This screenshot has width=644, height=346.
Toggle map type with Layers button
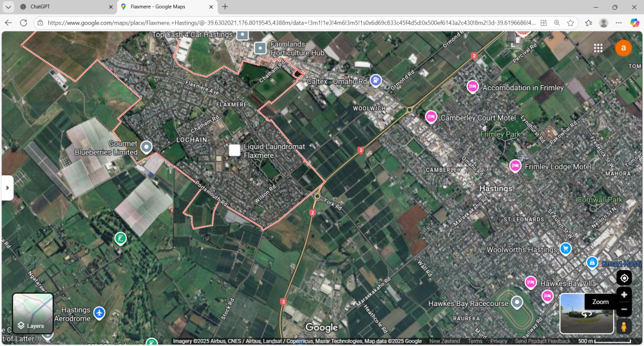click(x=33, y=314)
